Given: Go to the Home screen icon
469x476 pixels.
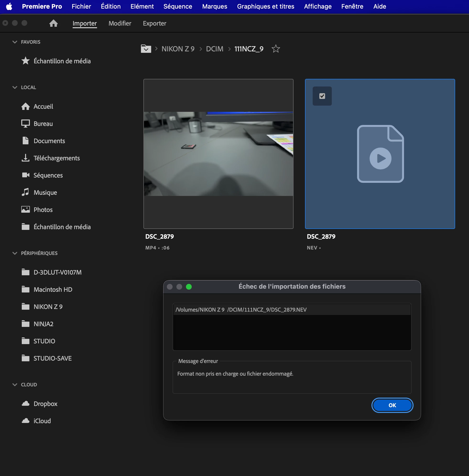Looking at the screenshot, I should pyautogui.click(x=54, y=23).
